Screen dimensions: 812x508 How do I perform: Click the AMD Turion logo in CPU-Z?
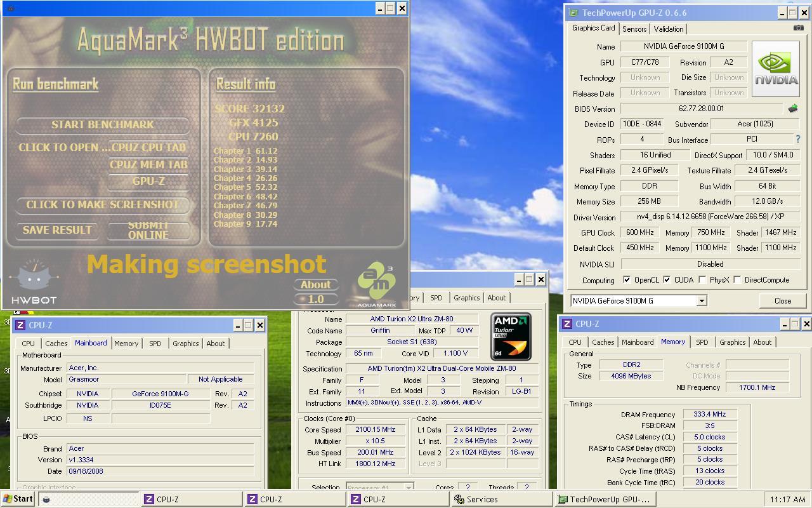click(511, 337)
